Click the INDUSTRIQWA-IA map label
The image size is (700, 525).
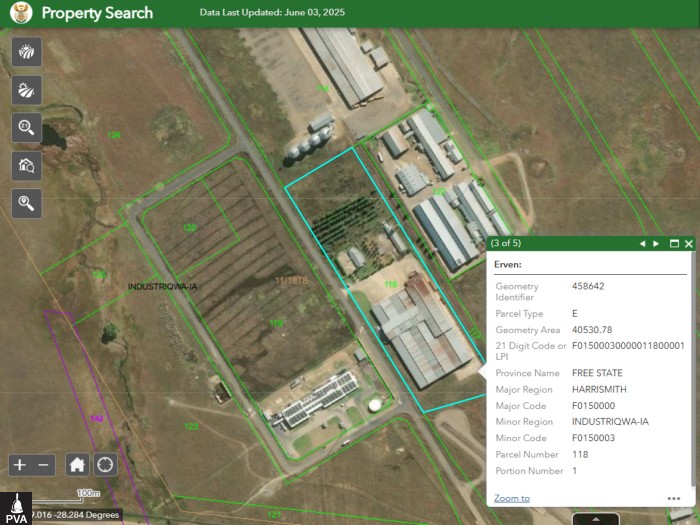[x=162, y=287]
